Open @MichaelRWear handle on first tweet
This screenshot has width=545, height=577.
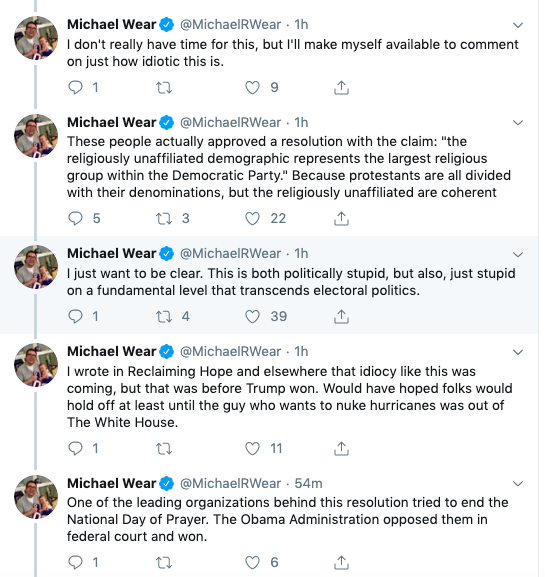230,24
